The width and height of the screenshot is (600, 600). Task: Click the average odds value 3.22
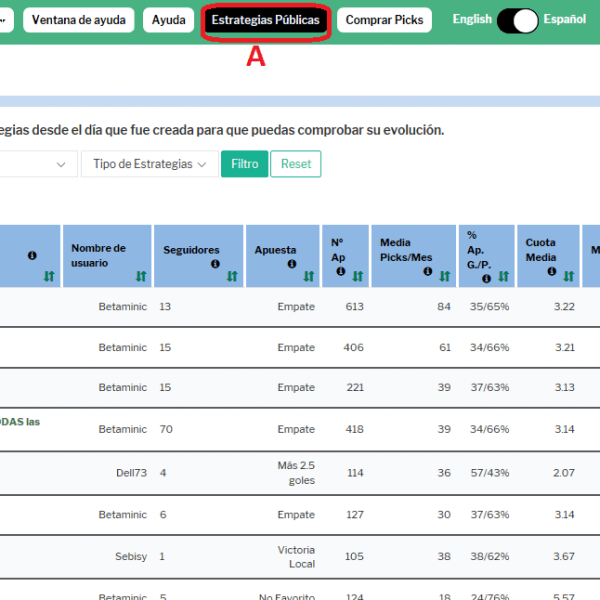pyautogui.click(x=564, y=307)
